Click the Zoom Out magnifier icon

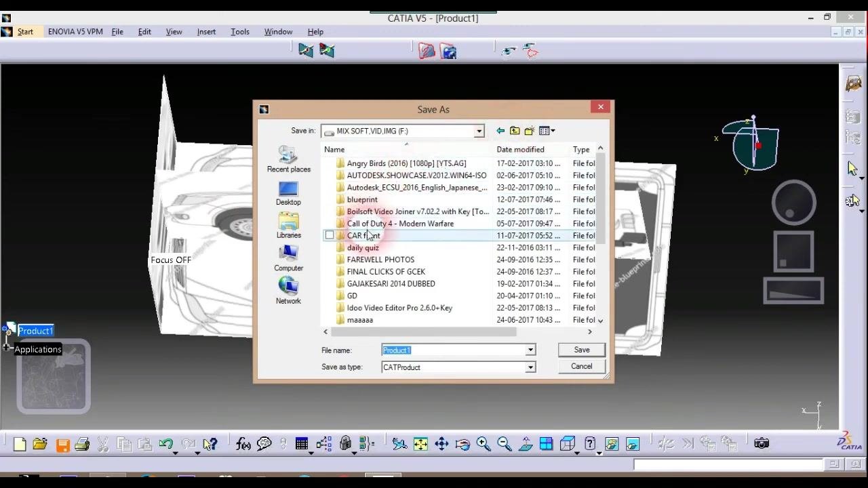(x=505, y=444)
